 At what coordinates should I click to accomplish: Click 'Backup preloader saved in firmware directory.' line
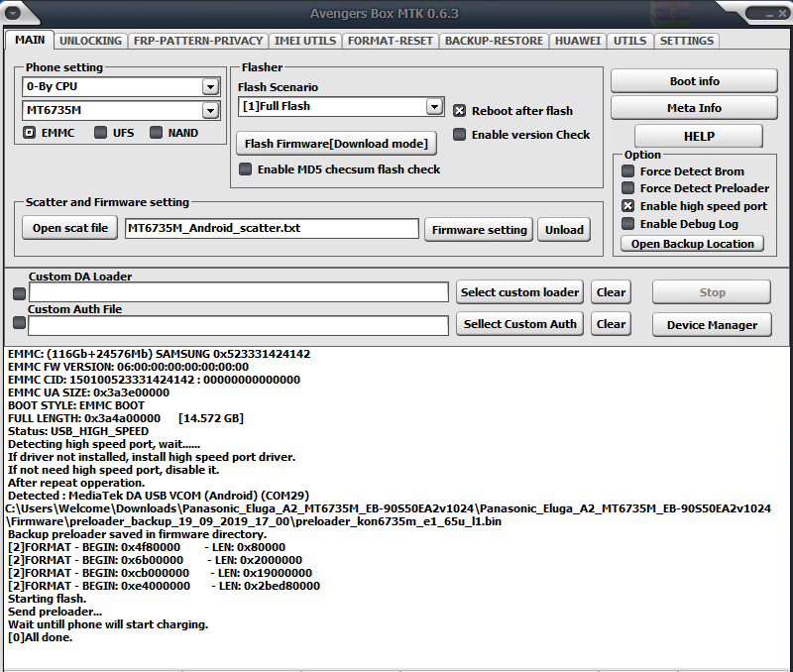[x=137, y=534]
